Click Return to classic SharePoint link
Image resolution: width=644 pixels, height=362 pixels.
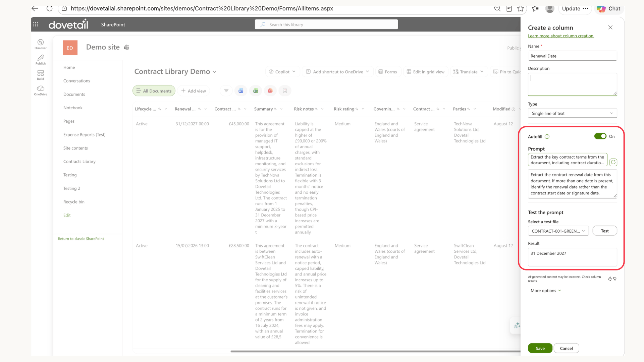(81, 239)
